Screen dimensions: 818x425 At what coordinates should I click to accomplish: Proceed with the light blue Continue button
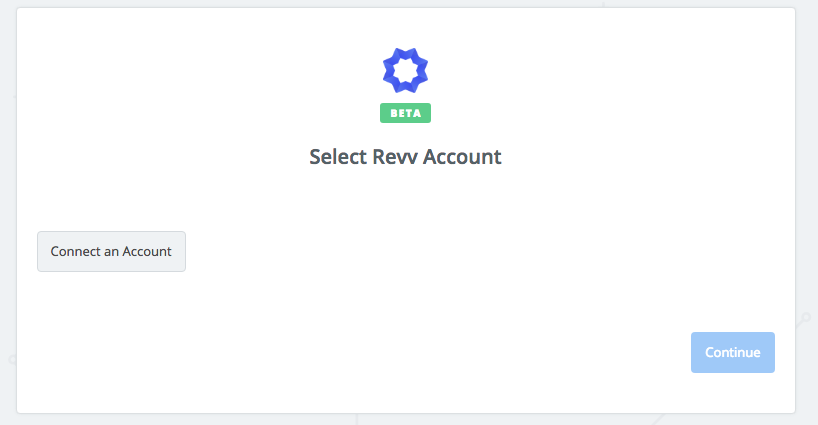pos(732,353)
